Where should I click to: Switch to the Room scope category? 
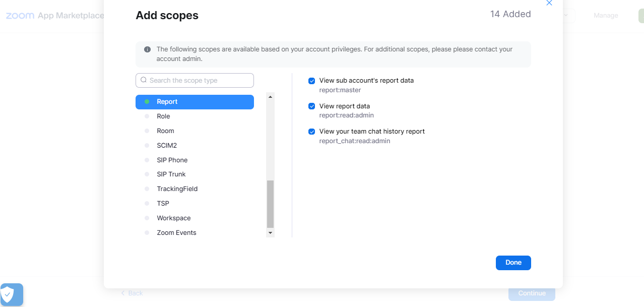[165, 131]
